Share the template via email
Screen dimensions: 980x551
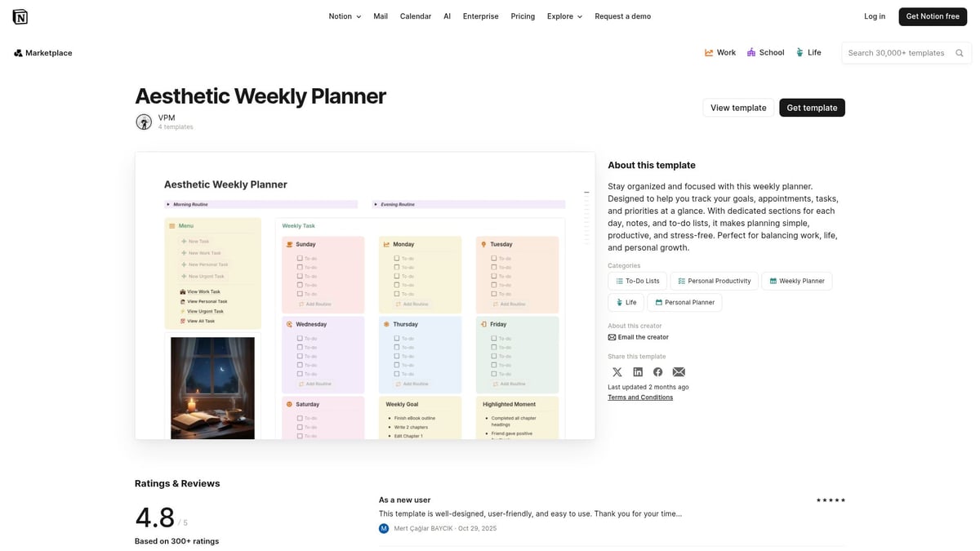click(679, 371)
